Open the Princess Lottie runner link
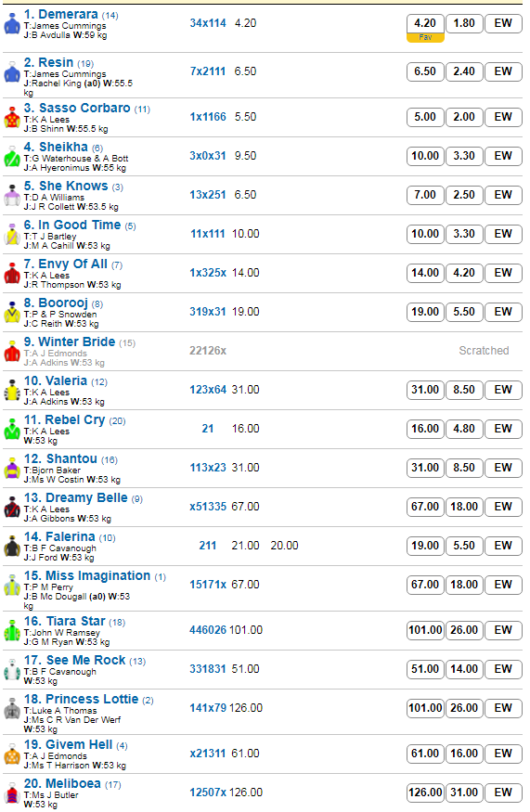530x812 pixels. pos(82,699)
